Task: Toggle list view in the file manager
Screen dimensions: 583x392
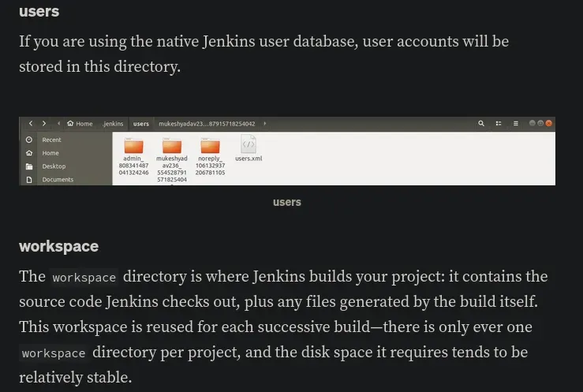Action: click(499, 123)
